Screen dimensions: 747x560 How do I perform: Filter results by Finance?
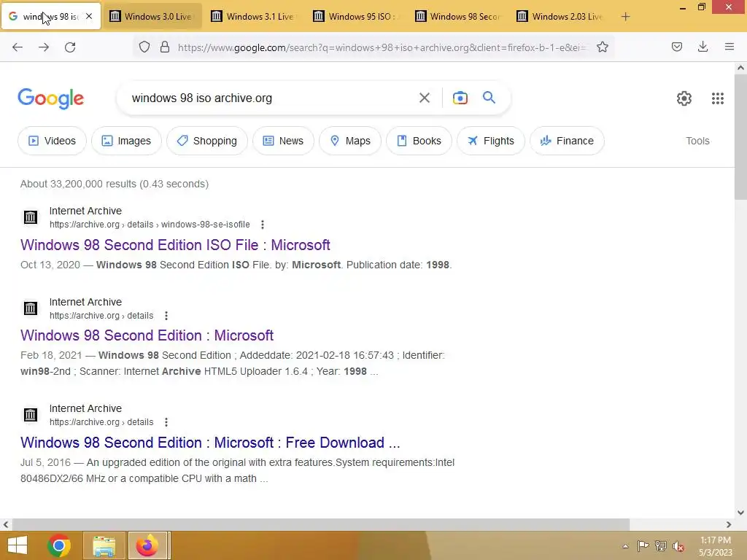[567, 141]
